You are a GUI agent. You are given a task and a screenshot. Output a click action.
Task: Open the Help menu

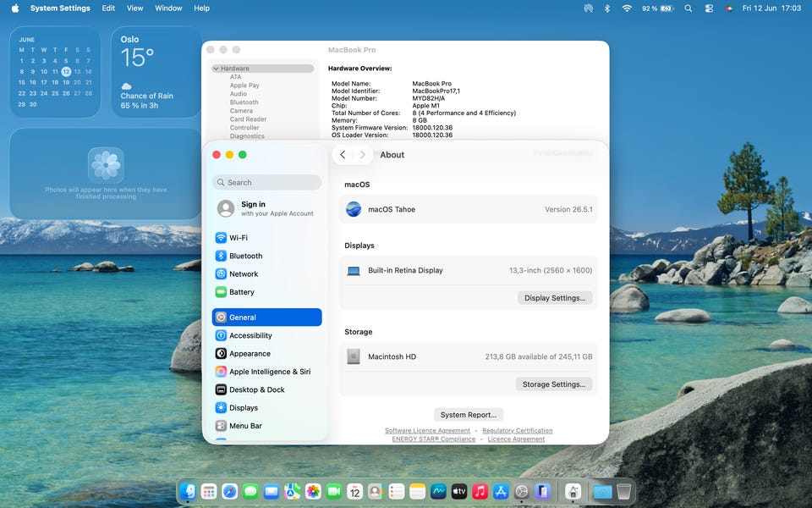coord(201,8)
